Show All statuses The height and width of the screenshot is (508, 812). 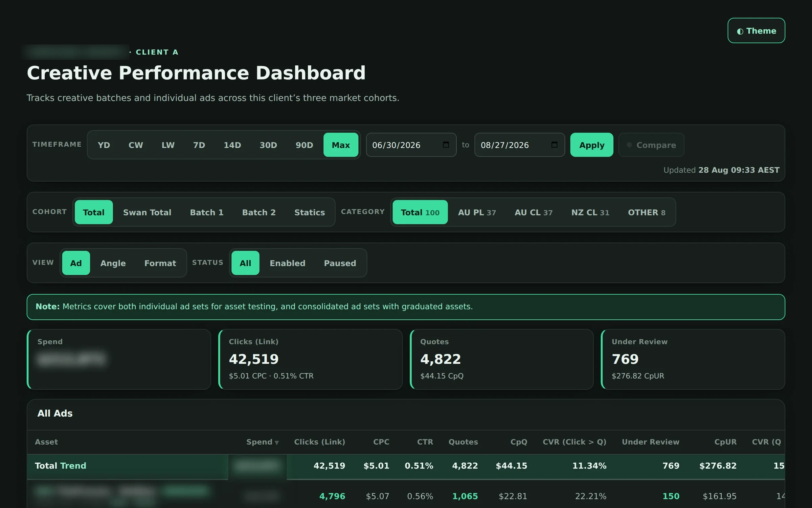click(x=245, y=263)
